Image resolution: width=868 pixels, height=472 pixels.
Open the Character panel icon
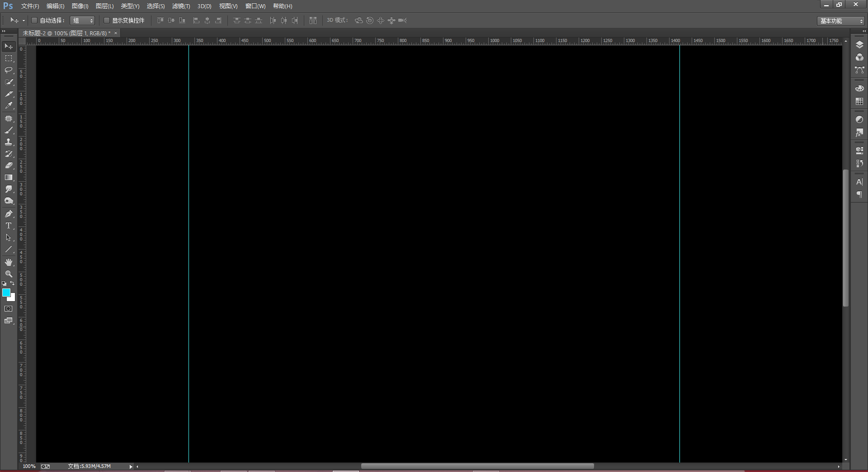pyautogui.click(x=859, y=182)
